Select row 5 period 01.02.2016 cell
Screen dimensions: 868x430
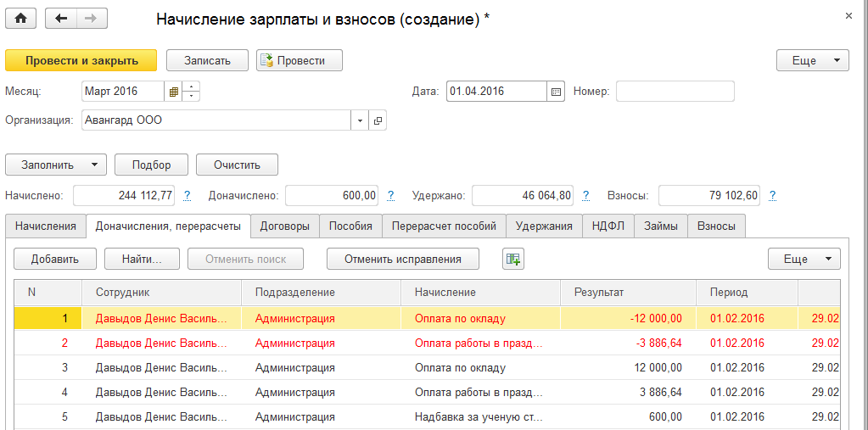[x=748, y=416]
